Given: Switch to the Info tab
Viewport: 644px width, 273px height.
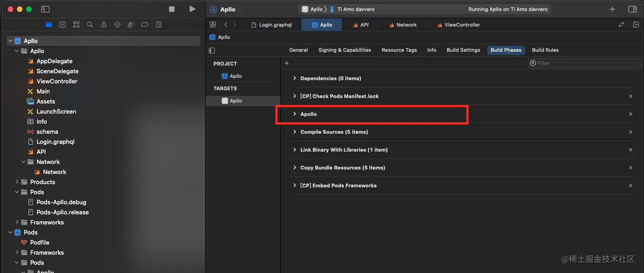Looking at the screenshot, I should tap(432, 50).
